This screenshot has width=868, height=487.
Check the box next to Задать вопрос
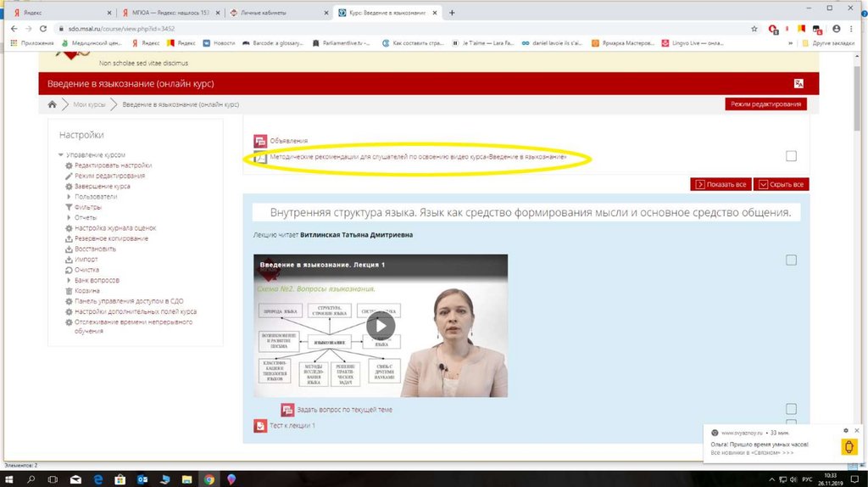[791, 409]
